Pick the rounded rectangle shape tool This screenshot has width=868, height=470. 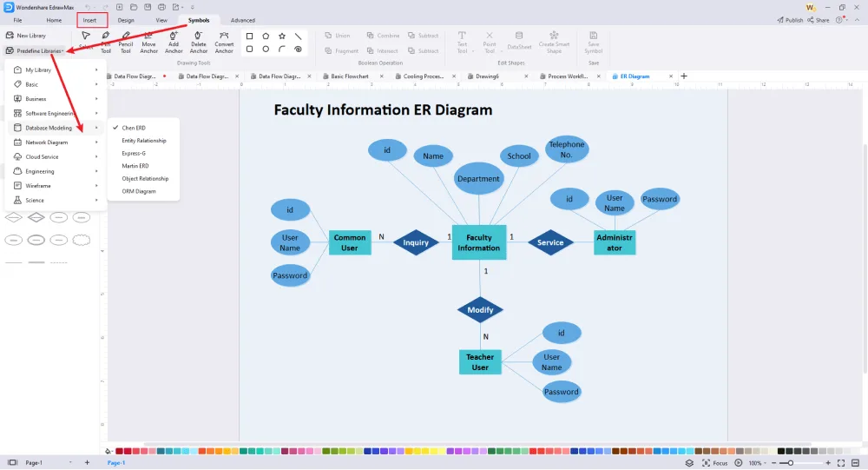(x=249, y=50)
